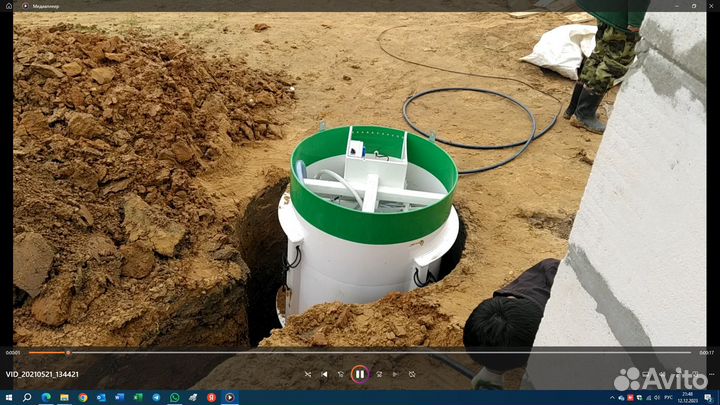Viewport: 720px width, 405px height.
Task: Open the Windows Start menu
Action: click(9, 397)
